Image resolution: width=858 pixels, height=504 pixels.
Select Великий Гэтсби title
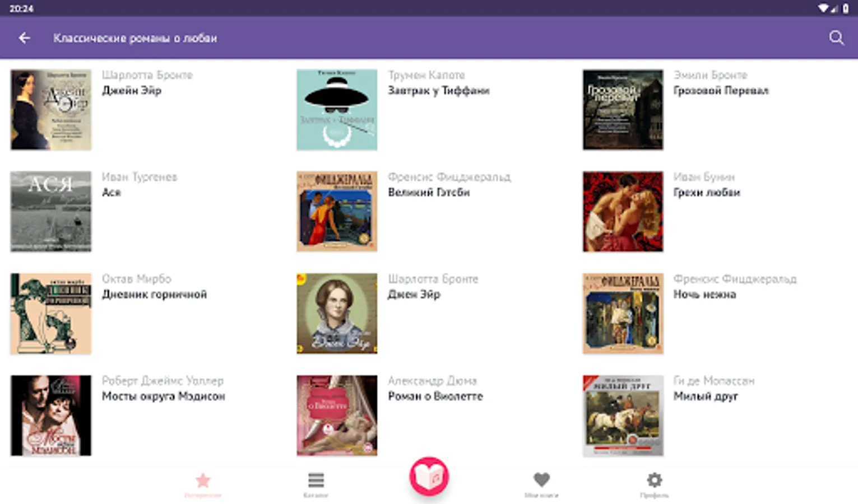pos(429,192)
